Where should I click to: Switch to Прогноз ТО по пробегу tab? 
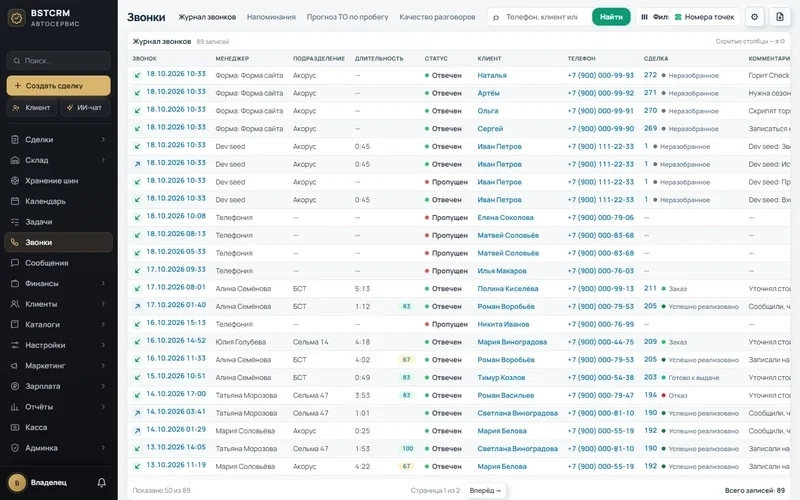pos(347,17)
